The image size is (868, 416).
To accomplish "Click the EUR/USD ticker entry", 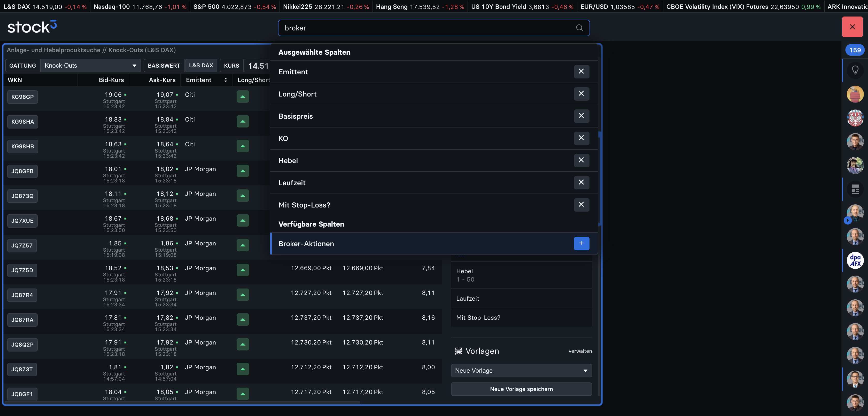I will (x=620, y=7).
